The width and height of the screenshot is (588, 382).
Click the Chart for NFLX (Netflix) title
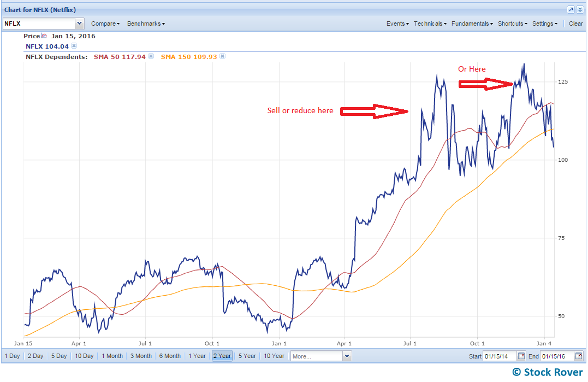pyautogui.click(x=40, y=10)
